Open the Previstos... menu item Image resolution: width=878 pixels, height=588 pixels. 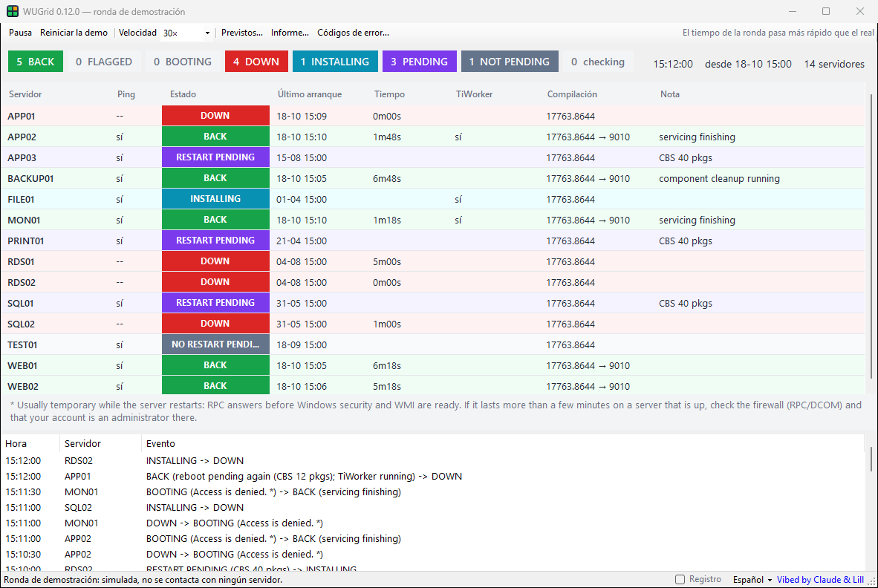242,33
